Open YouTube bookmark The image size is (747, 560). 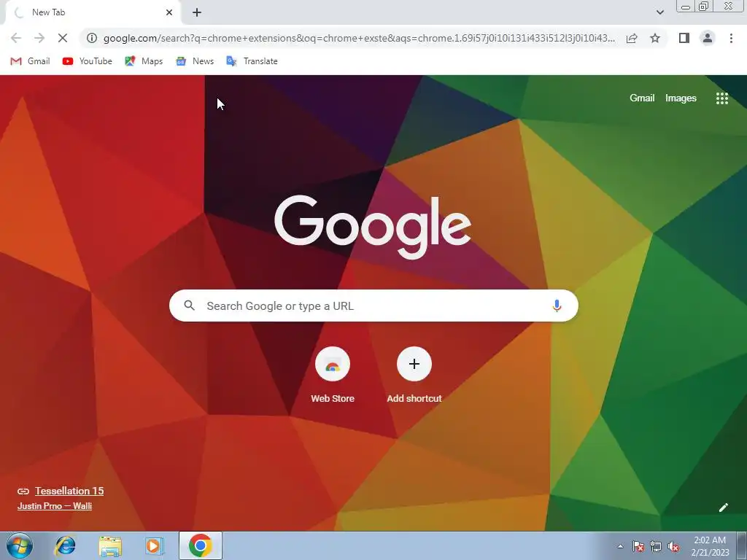[88, 61]
